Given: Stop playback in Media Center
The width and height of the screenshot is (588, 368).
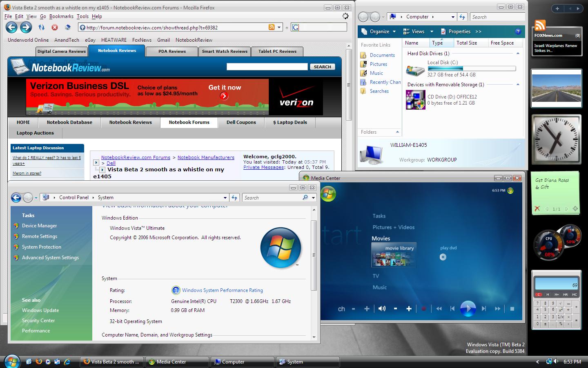Looking at the screenshot, I should pyautogui.click(x=512, y=309).
